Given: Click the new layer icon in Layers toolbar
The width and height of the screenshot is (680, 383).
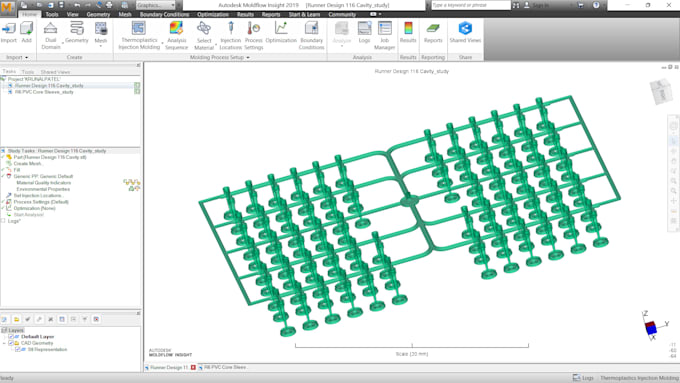Looking at the screenshot, I should 4,319.
